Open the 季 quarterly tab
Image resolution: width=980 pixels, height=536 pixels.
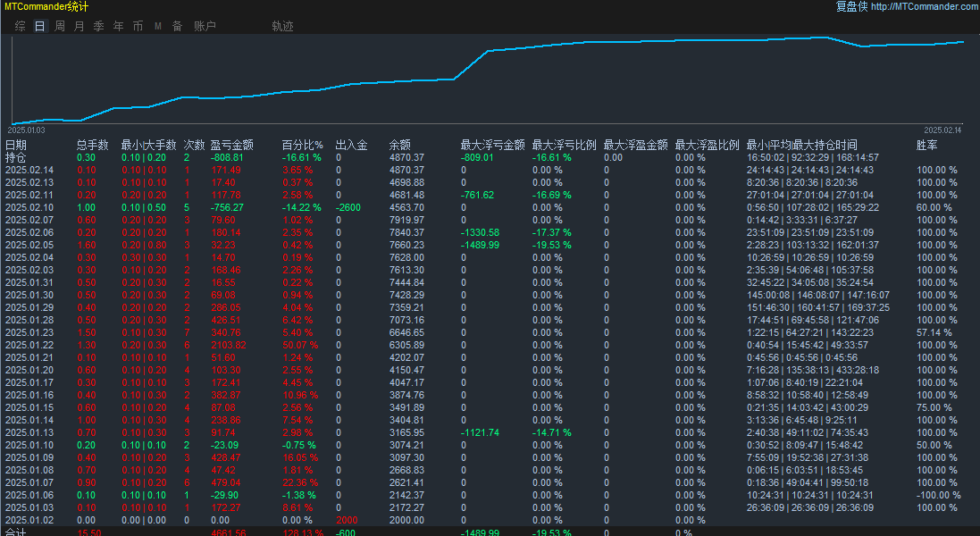(x=99, y=26)
